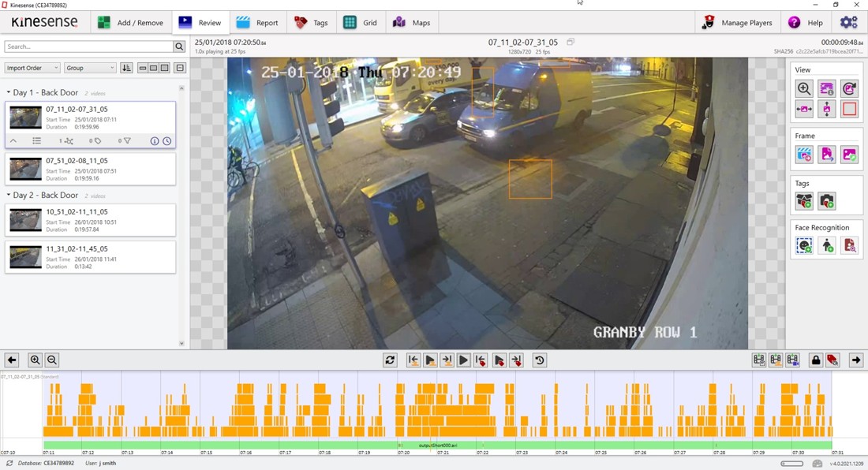Toggle the red rectangle overlay View icon
This screenshot has height=470, width=868.
(849, 109)
